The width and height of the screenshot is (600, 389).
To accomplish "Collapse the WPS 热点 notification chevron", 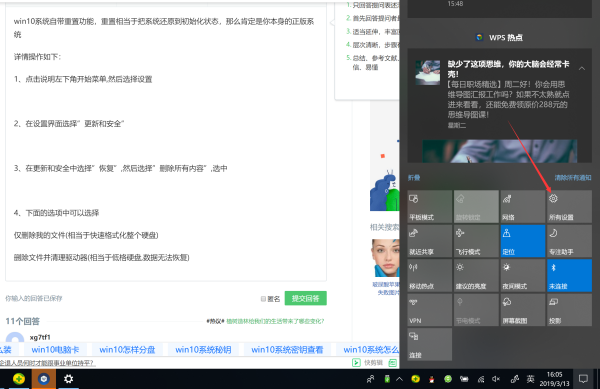I will [x=582, y=68].
